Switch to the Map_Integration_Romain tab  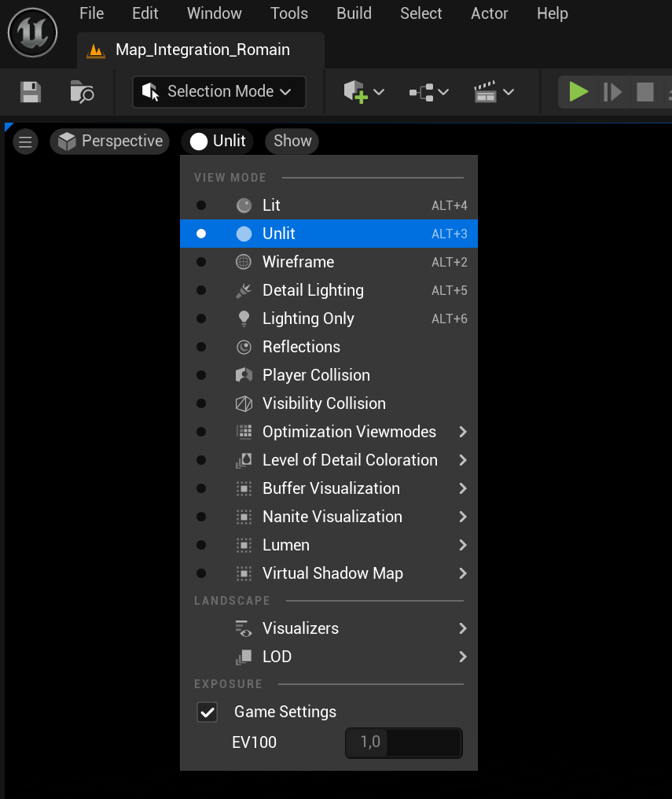200,50
